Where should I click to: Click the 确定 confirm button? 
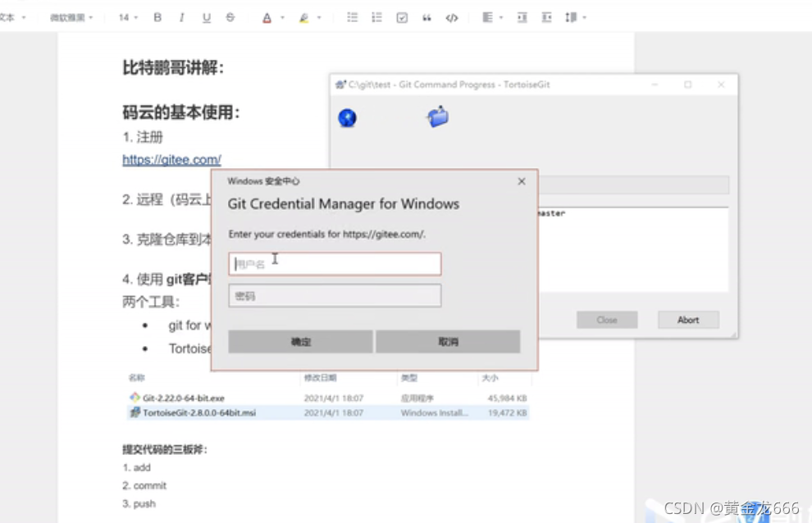pyautogui.click(x=300, y=342)
